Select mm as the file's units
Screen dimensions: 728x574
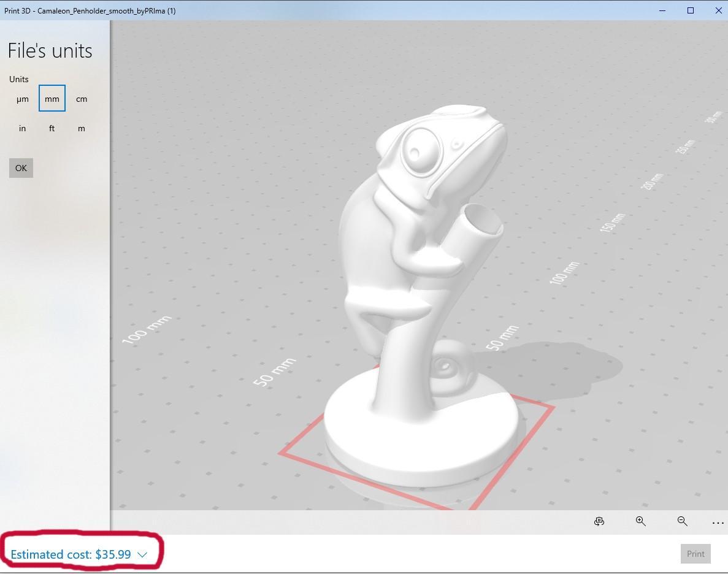[x=52, y=99]
